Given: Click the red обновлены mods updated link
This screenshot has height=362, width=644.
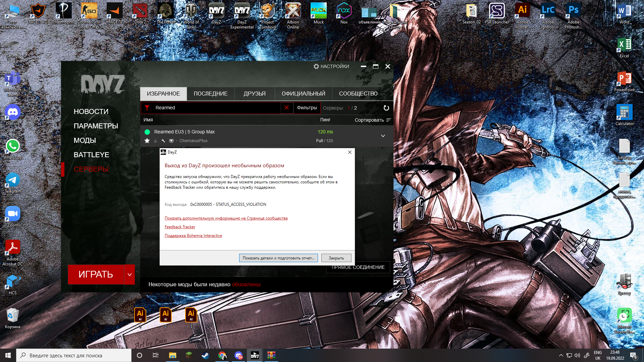Looking at the screenshot, I should [x=246, y=285].
